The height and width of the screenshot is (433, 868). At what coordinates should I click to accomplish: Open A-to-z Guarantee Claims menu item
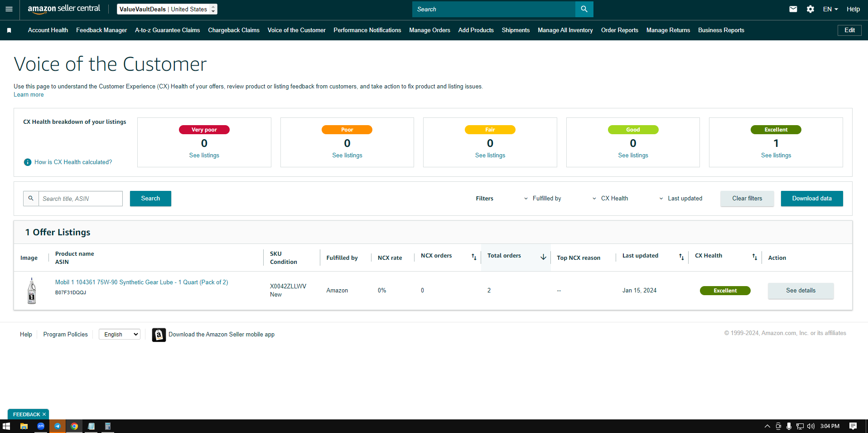click(x=168, y=30)
